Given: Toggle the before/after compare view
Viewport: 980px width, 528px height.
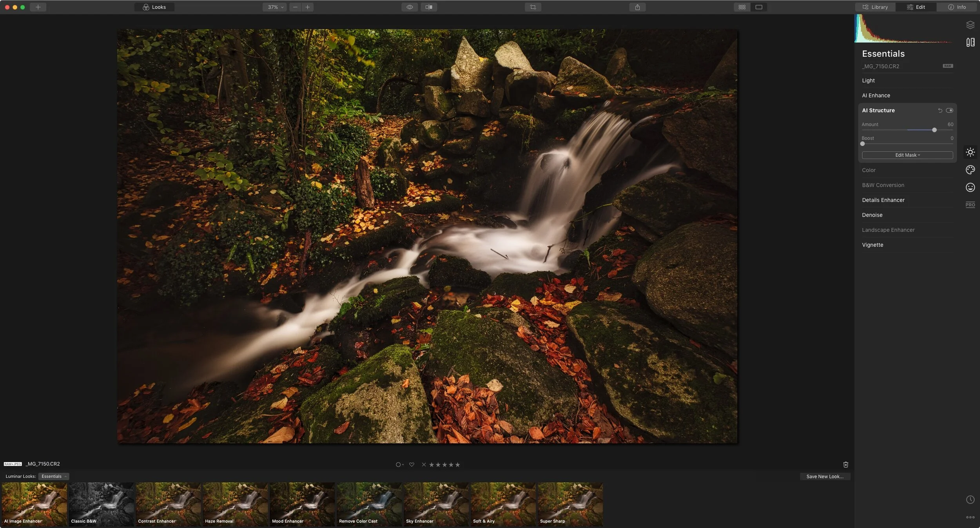Looking at the screenshot, I should [x=429, y=7].
